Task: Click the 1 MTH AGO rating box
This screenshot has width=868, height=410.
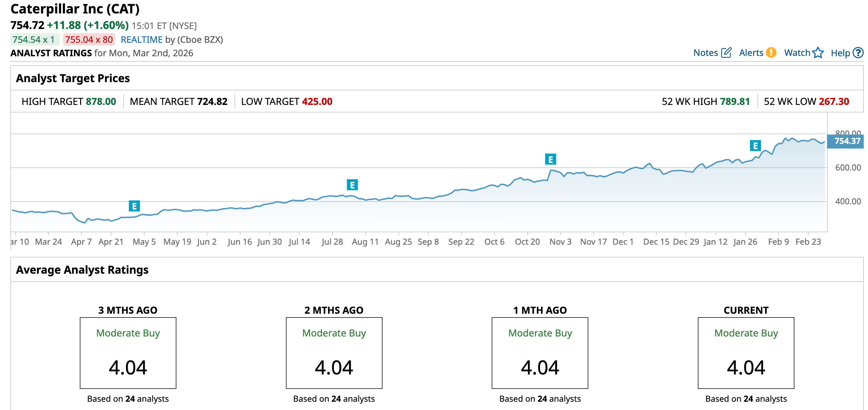Action: pyautogui.click(x=540, y=353)
